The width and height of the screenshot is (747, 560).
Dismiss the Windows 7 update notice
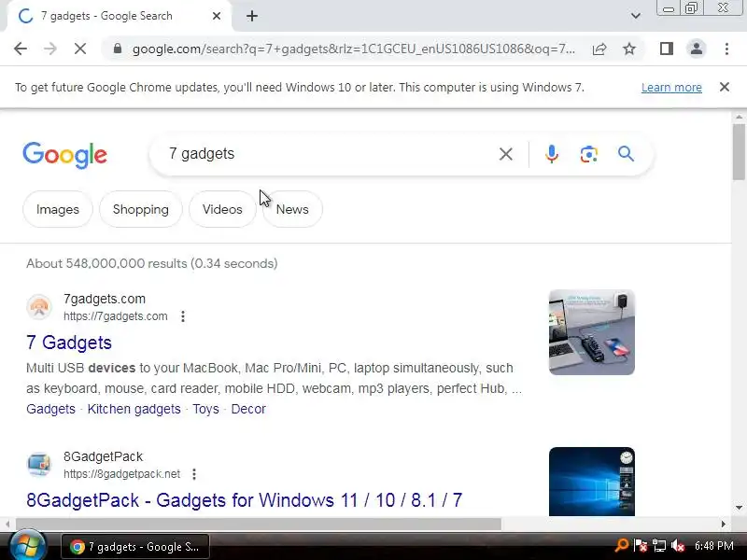(725, 87)
